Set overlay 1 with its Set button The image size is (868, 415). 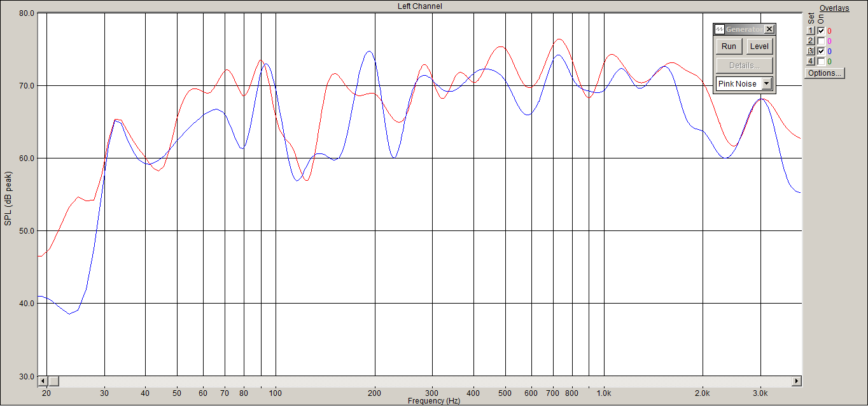pos(811,31)
